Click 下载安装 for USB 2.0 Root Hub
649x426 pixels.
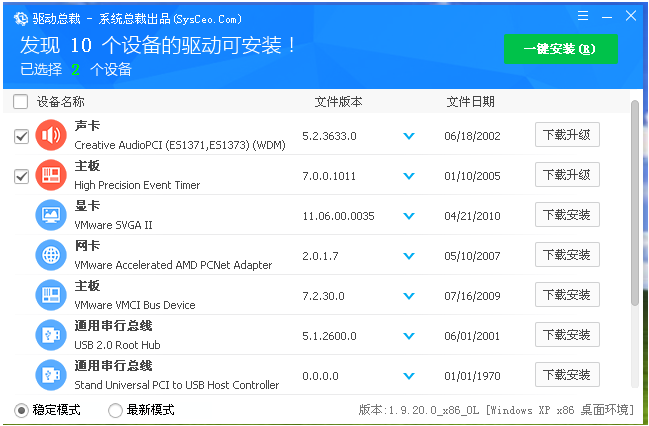(x=567, y=335)
